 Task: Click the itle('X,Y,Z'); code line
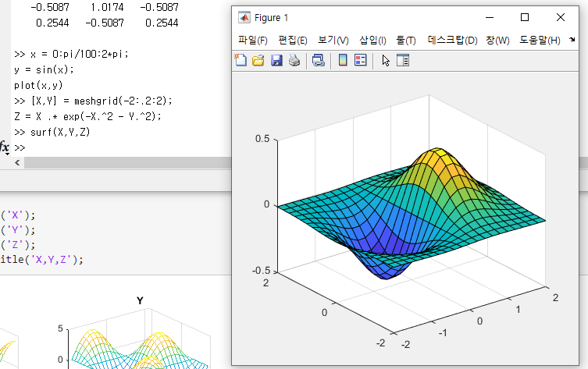41,259
